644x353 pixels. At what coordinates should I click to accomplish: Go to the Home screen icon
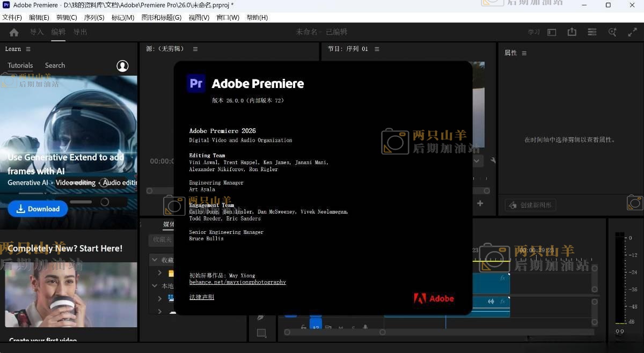coord(14,32)
